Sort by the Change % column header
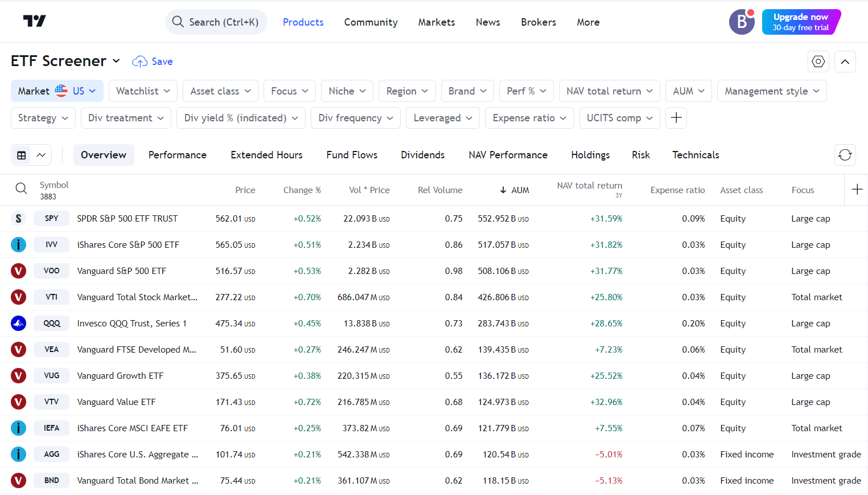The image size is (868, 495). pos(302,190)
